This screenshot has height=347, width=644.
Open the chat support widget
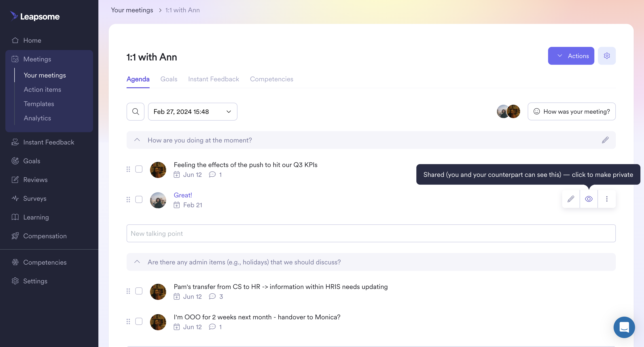tap(624, 327)
